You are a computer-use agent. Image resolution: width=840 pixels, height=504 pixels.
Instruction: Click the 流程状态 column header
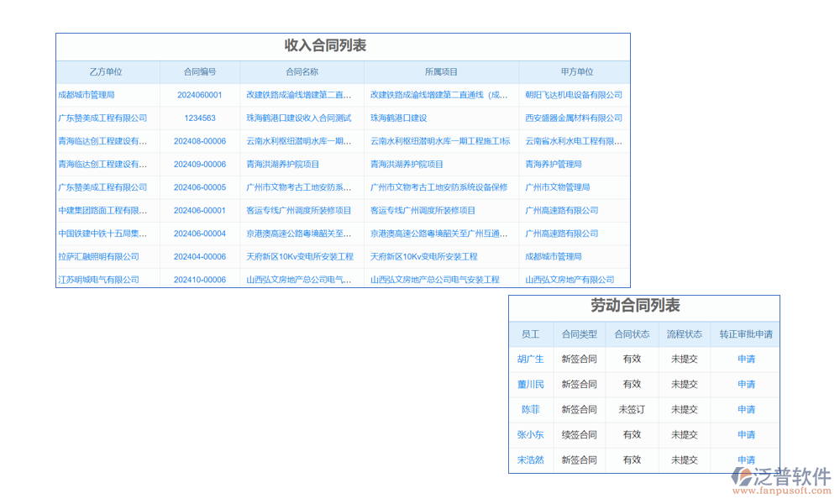(x=684, y=334)
